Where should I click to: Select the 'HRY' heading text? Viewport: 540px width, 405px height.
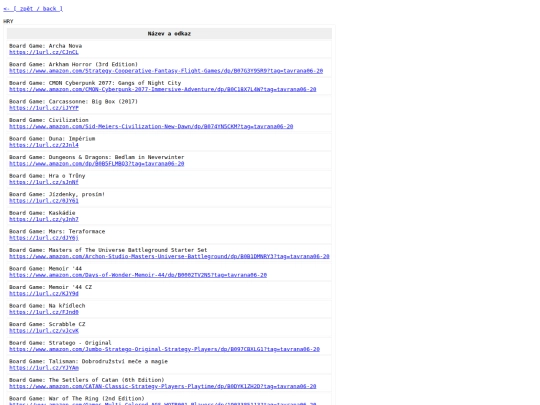tap(8, 21)
